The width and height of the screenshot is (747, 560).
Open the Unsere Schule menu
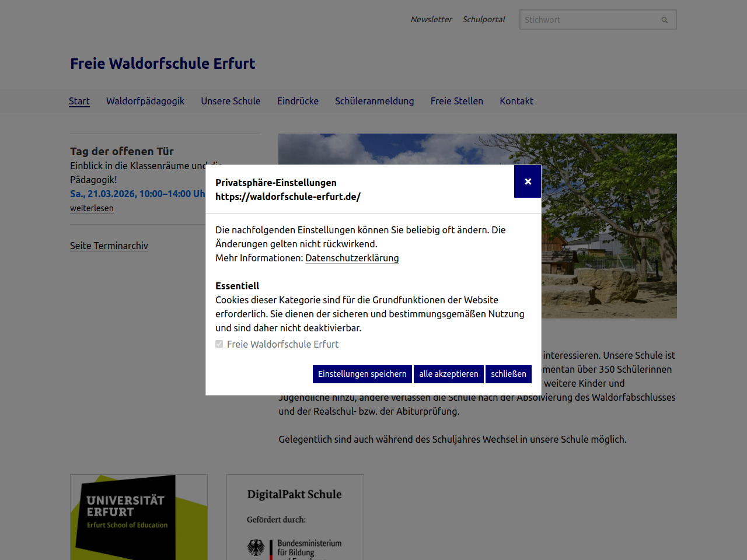[231, 101]
